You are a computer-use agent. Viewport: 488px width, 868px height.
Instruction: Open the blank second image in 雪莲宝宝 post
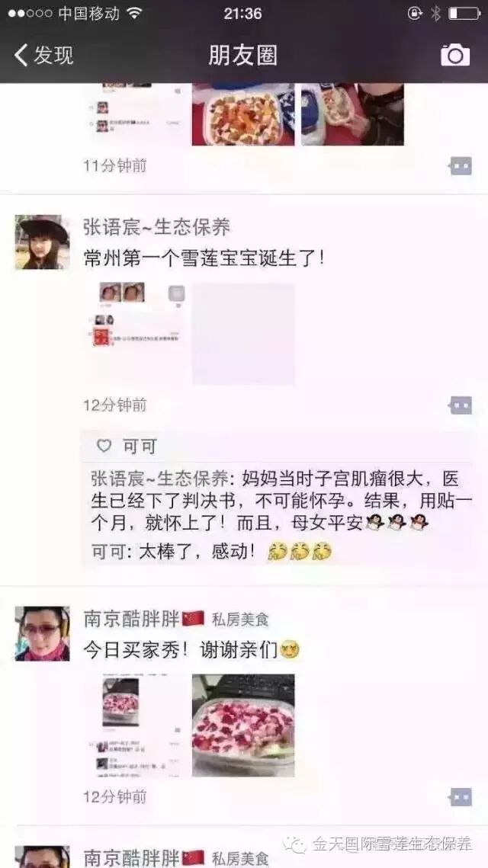(x=243, y=334)
